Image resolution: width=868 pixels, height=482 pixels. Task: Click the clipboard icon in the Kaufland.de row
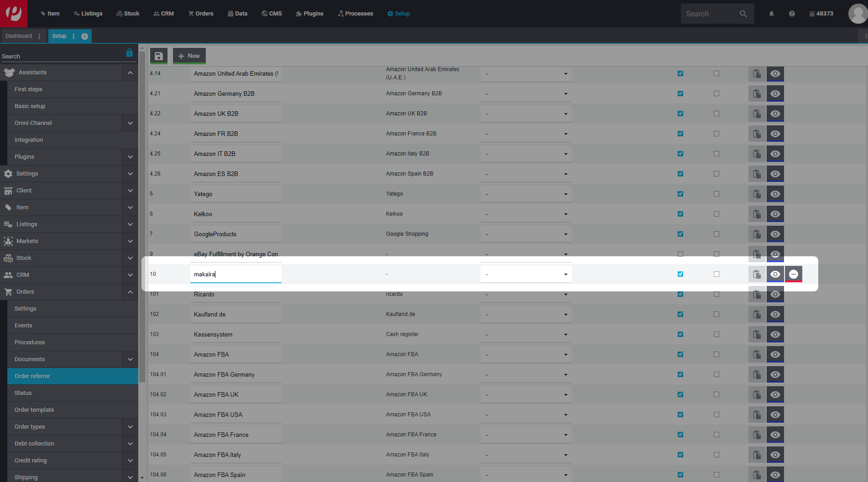[757, 314]
